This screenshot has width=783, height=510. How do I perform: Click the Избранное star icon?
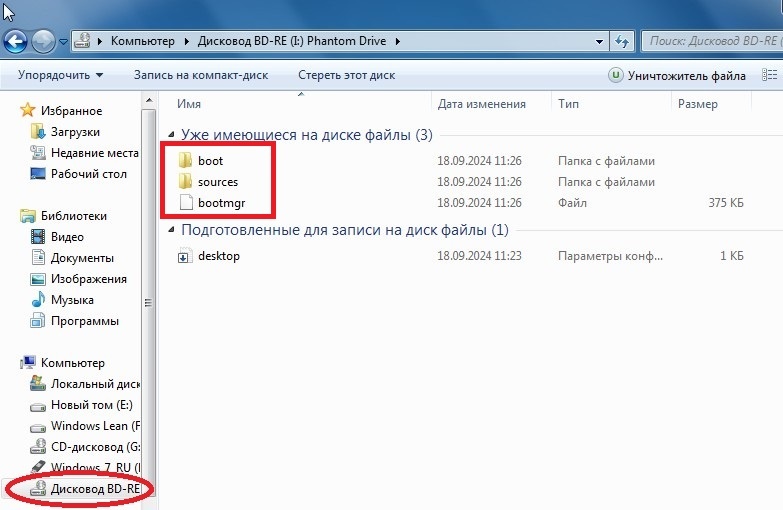27,110
